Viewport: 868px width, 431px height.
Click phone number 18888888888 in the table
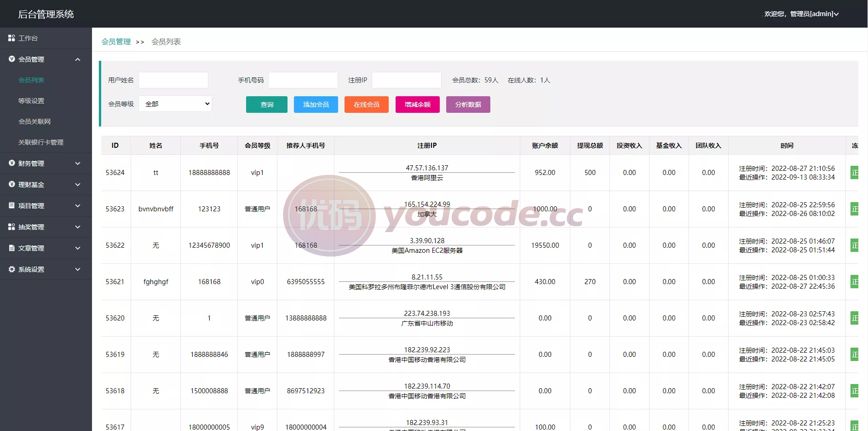(x=209, y=173)
